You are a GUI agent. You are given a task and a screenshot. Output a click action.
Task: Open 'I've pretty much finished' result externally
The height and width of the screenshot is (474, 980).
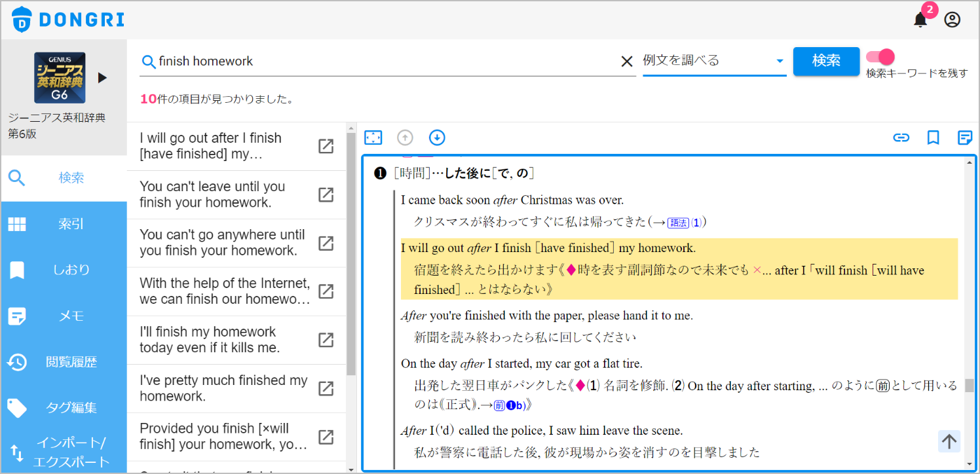(x=326, y=388)
